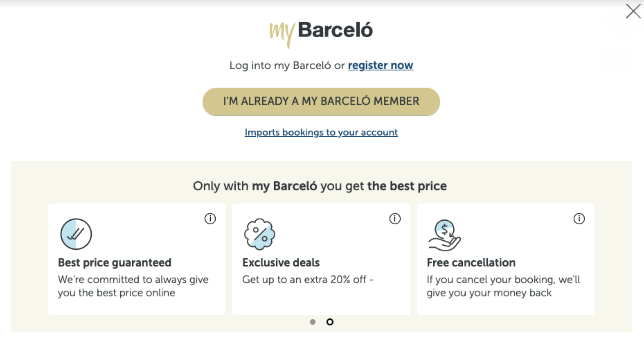Image resolution: width=644 pixels, height=348 pixels.
Task: Click "Only with my Barceló" best price headline
Action: (x=320, y=186)
